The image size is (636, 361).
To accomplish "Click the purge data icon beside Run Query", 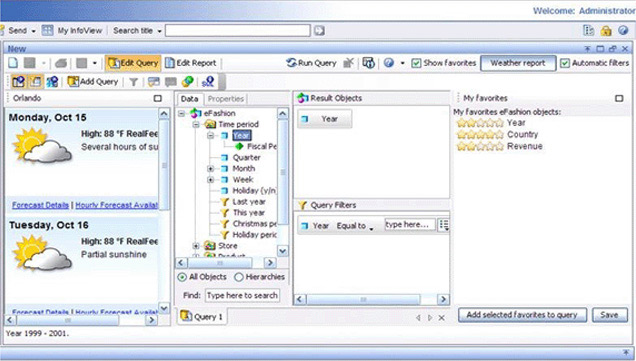I will [x=348, y=63].
